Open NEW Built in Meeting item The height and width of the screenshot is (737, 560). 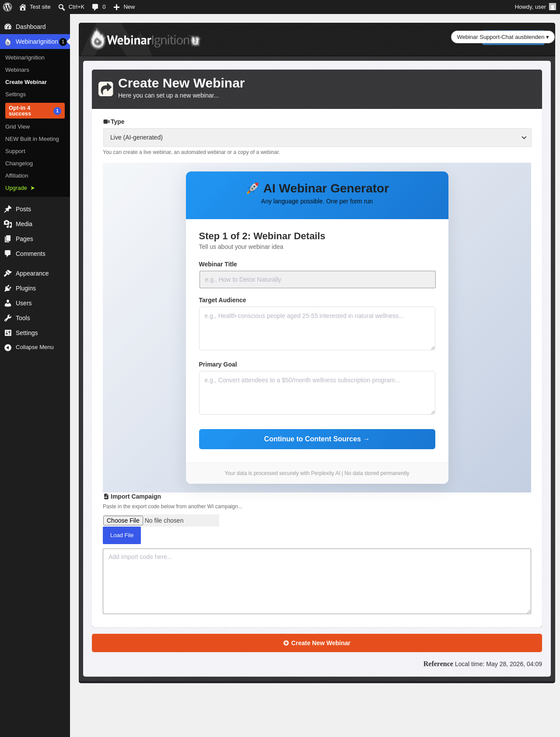click(32, 139)
